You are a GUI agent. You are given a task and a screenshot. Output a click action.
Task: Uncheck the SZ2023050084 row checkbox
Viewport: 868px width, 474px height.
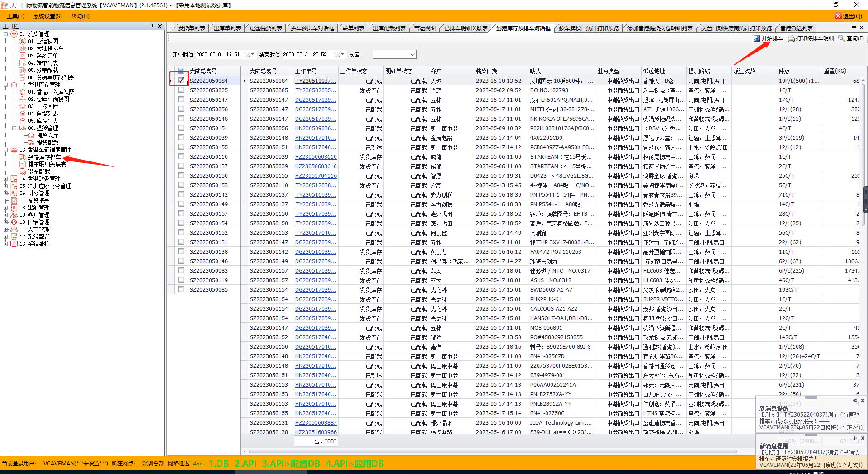click(181, 81)
